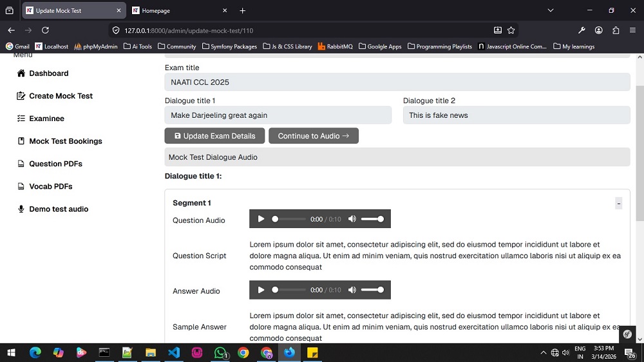Click the Examinee list icon
This screenshot has height=362, width=644.
point(21,119)
